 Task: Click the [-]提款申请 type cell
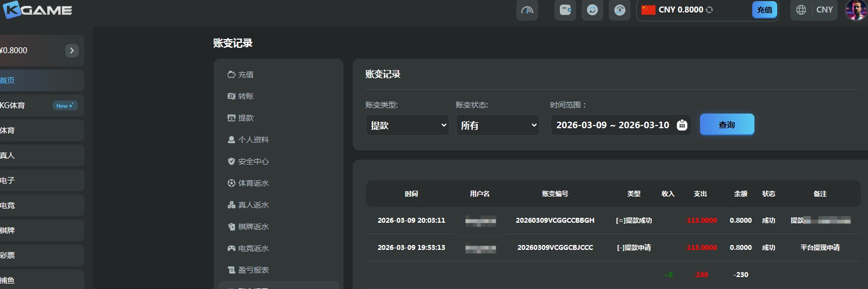click(x=634, y=248)
